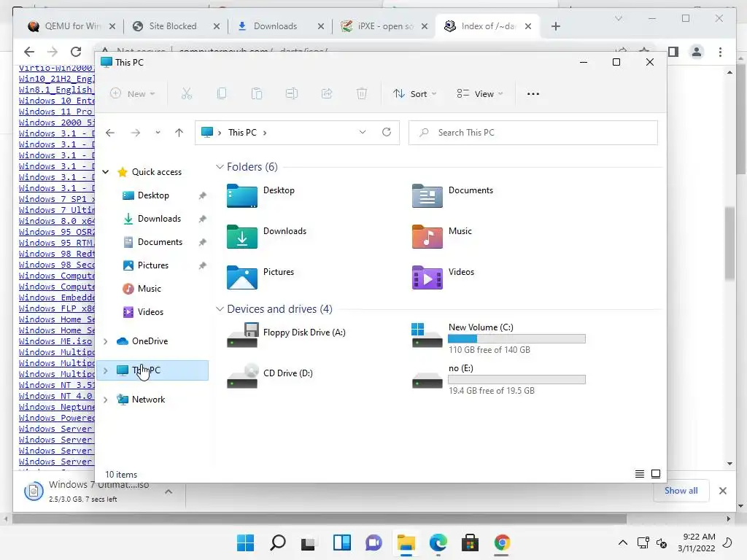Click Show all downloads button in Chrome
The image size is (747, 560).
(681, 491)
